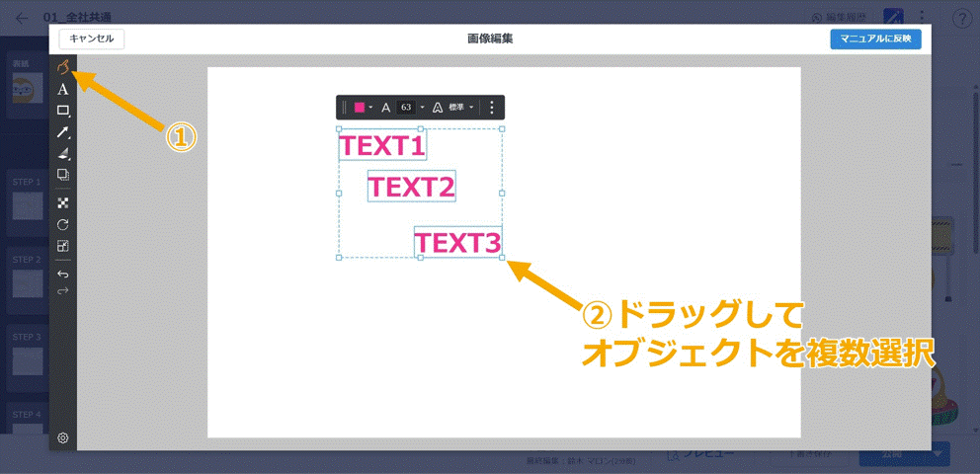Screen dimensions: 980x474
Task: Open the three-dot more options menu
Action: coord(491,108)
